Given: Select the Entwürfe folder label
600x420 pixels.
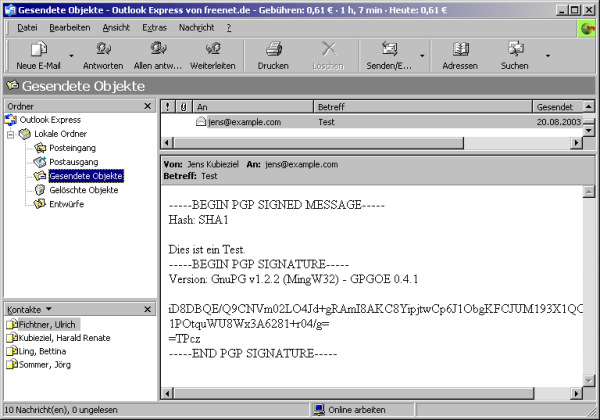Looking at the screenshot, I should click(67, 204).
